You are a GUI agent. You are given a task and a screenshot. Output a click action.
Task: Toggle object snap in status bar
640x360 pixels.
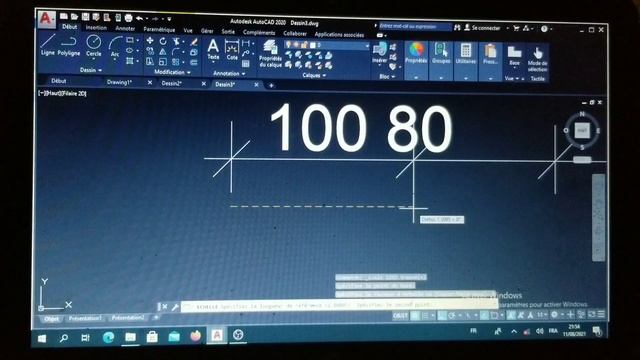coord(494,316)
